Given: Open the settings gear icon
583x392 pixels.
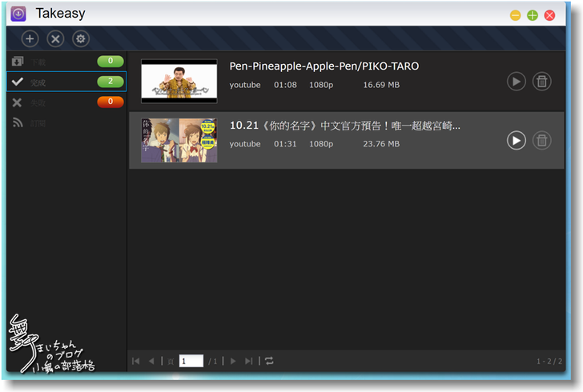Looking at the screenshot, I should click(81, 38).
